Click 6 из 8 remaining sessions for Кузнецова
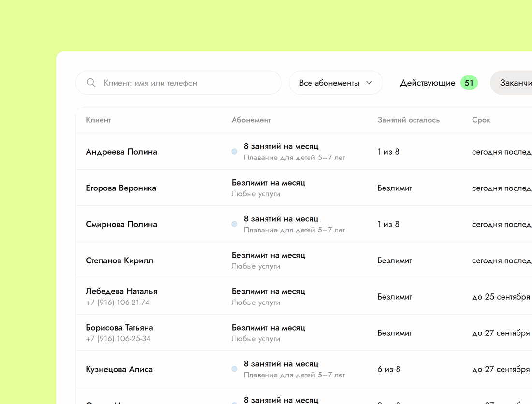 [x=389, y=369]
